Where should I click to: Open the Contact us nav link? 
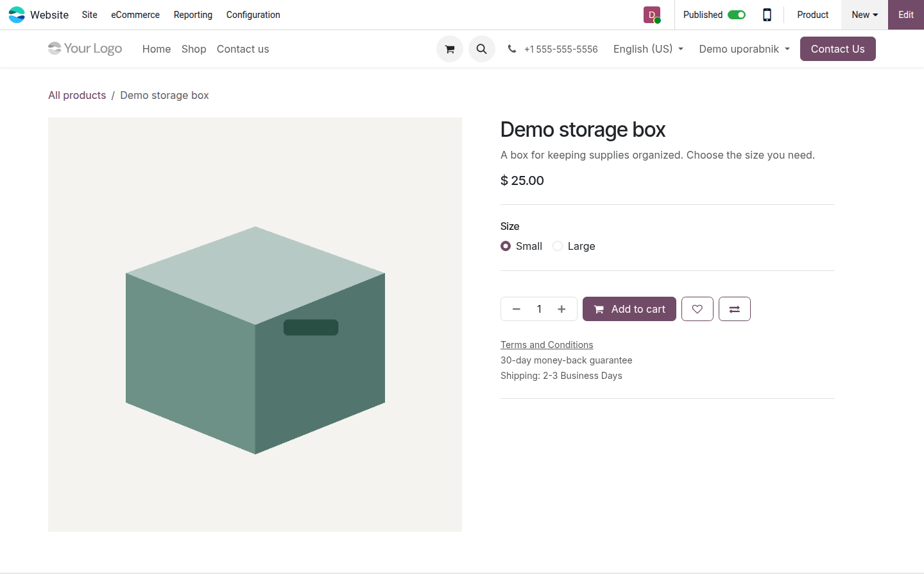(x=243, y=49)
